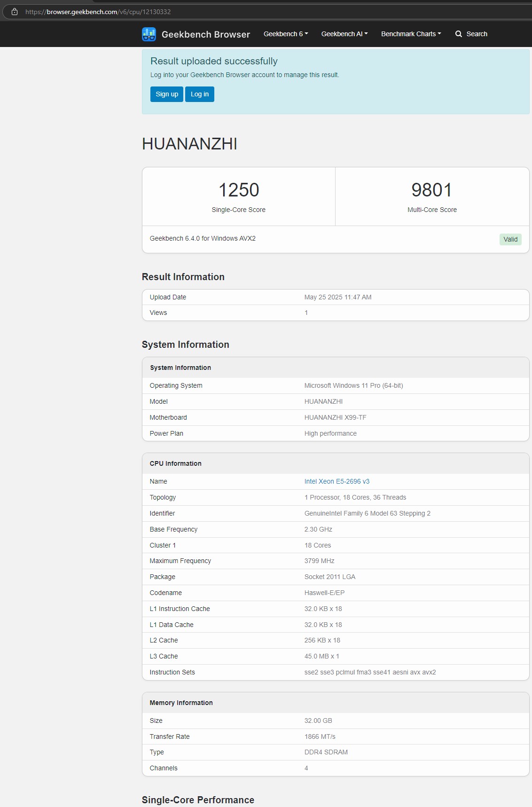The height and width of the screenshot is (807, 532).
Task: Click the Log in button
Action: 200,94
